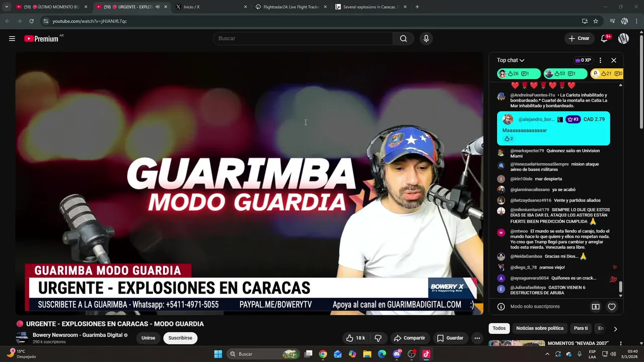
Task: Share video with Compartir button
Action: pyautogui.click(x=410, y=338)
